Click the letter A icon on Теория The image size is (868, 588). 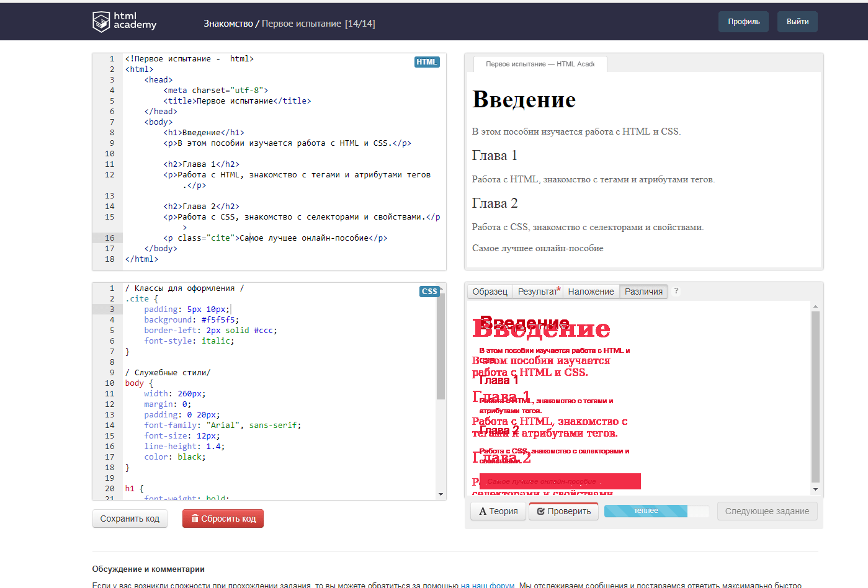click(483, 512)
